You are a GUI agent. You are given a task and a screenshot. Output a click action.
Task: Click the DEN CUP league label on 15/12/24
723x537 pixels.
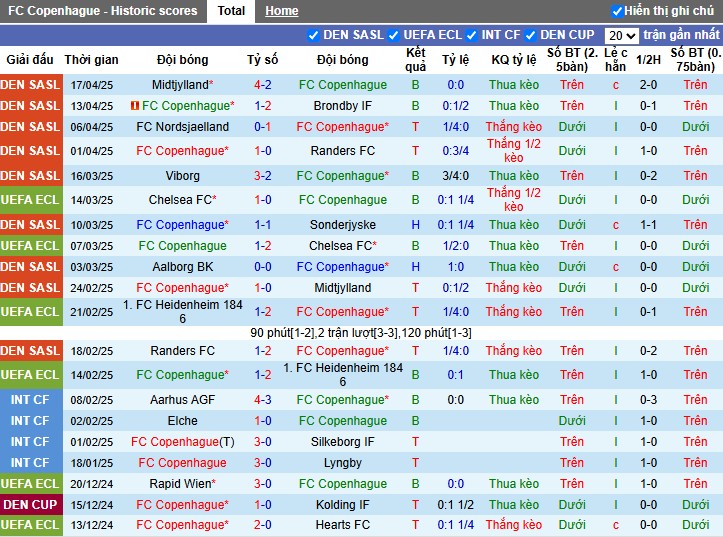click(30, 505)
